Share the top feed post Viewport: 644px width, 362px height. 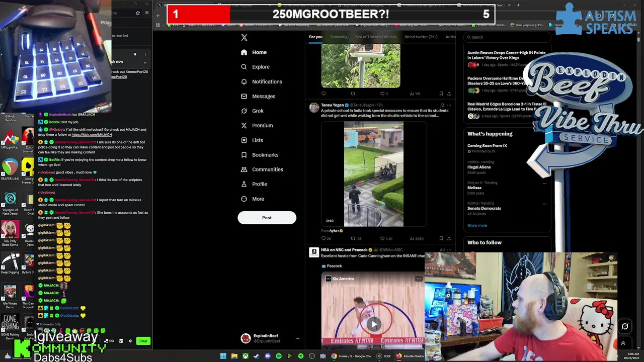coord(449,94)
